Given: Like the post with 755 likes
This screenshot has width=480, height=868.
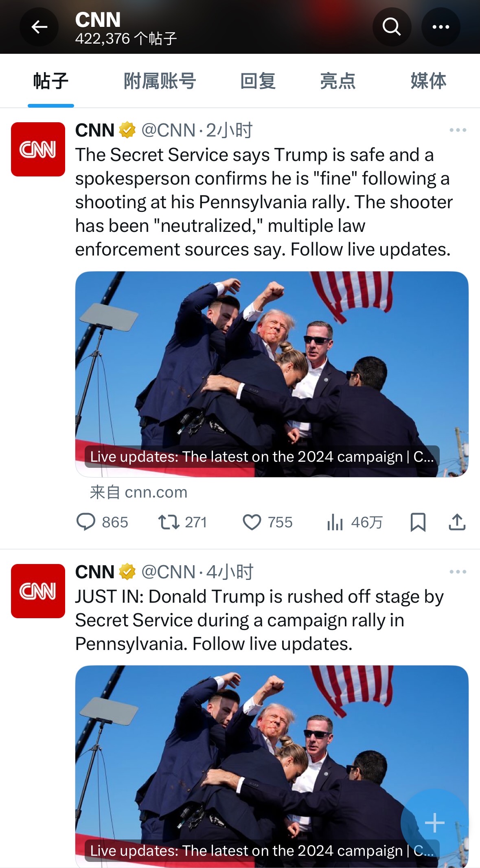Looking at the screenshot, I should [x=252, y=522].
